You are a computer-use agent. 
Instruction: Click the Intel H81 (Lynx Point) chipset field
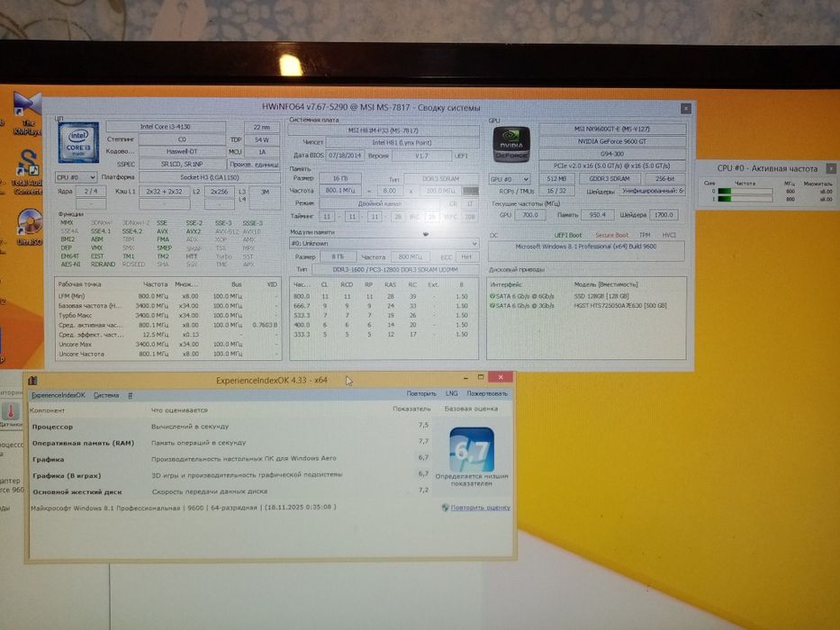click(x=402, y=142)
